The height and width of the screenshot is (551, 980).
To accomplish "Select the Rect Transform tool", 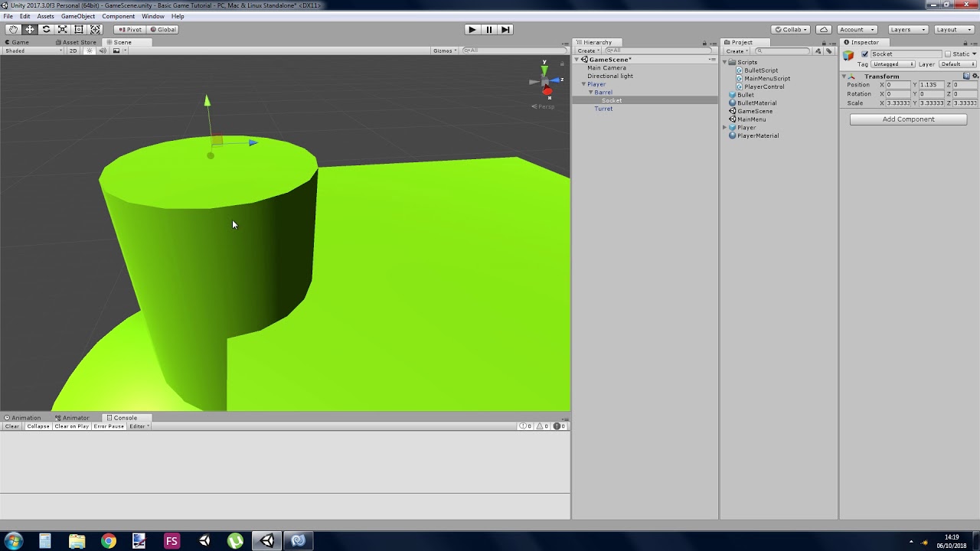I will pos(78,29).
